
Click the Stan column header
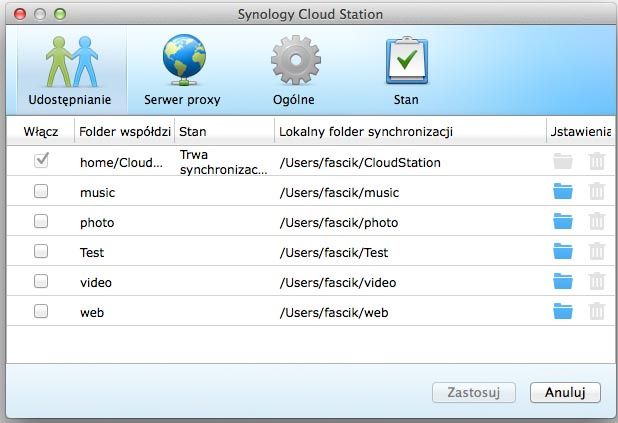(x=224, y=131)
